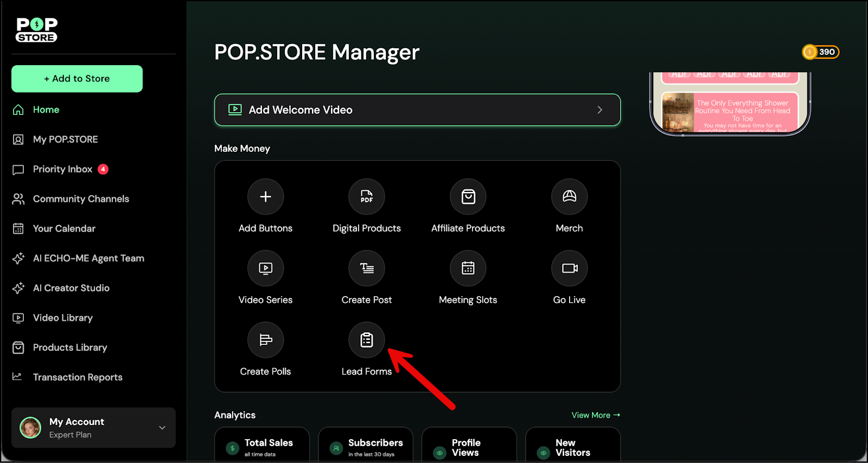Click the 390 coins balance badge
The width and height of the screenshot is (868, 463).
tap(820, 52)
